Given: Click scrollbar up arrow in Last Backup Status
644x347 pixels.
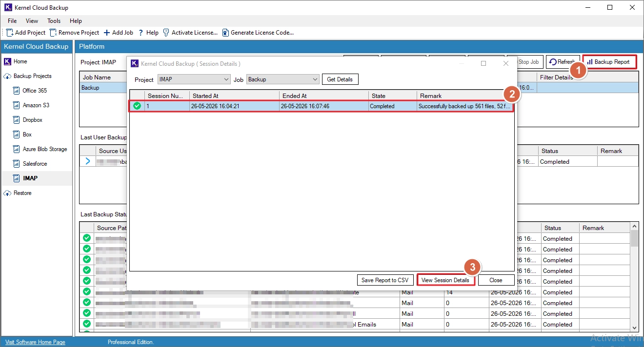Looking at the screenshot, I should click(x=634, y=227).
